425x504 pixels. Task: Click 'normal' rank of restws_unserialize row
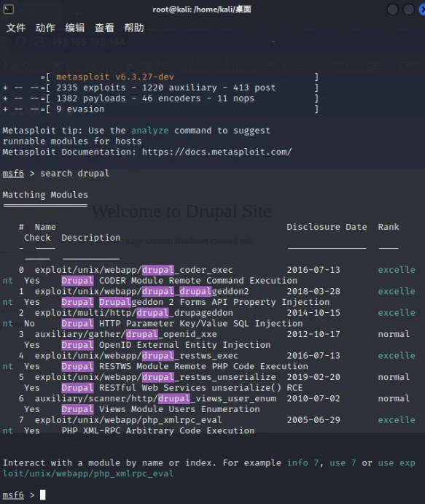click(394, 377)
